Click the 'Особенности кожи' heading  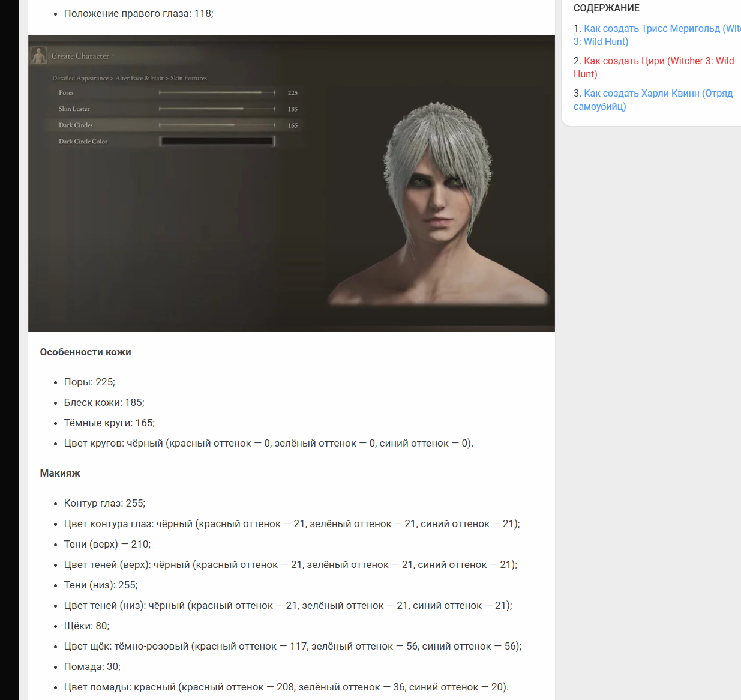[x=86, y=352]
